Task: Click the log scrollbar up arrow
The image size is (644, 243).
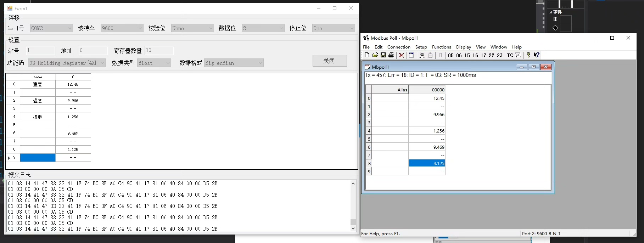Action: 353,183
